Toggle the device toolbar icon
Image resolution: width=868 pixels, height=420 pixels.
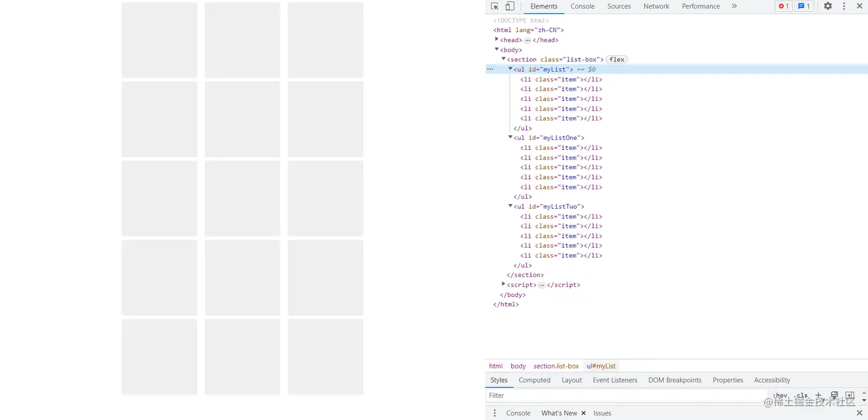coord(509,6)
